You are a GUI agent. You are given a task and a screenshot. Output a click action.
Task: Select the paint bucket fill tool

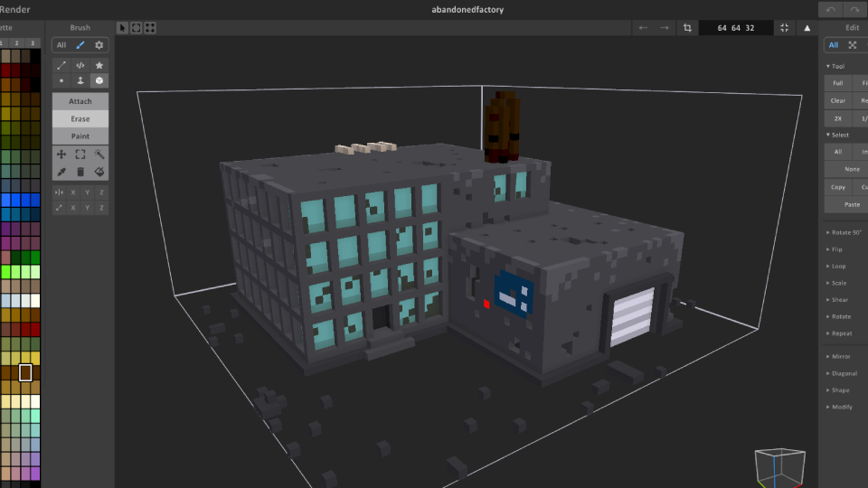click(x=99, y=172)
